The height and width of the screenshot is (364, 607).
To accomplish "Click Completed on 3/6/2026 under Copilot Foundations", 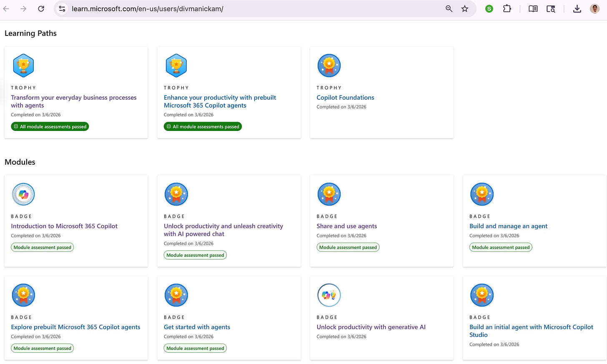I will pyautogui.click(x=341, y=107).
